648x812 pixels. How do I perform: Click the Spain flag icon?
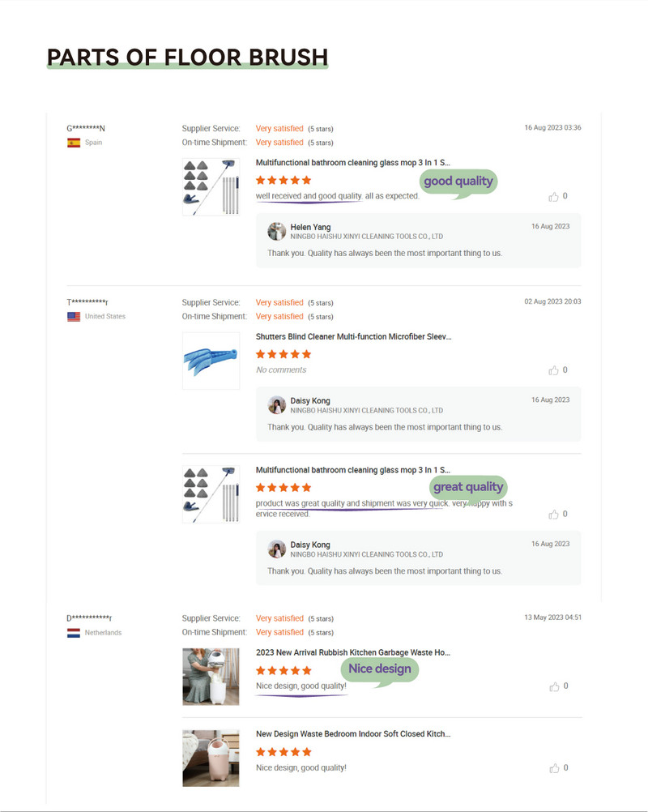click(74, 143)
